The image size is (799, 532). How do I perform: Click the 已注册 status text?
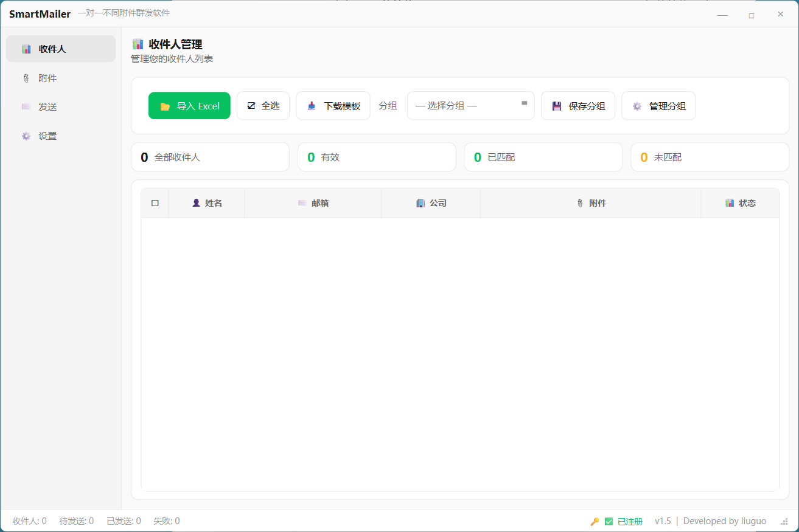click(630, 522)
